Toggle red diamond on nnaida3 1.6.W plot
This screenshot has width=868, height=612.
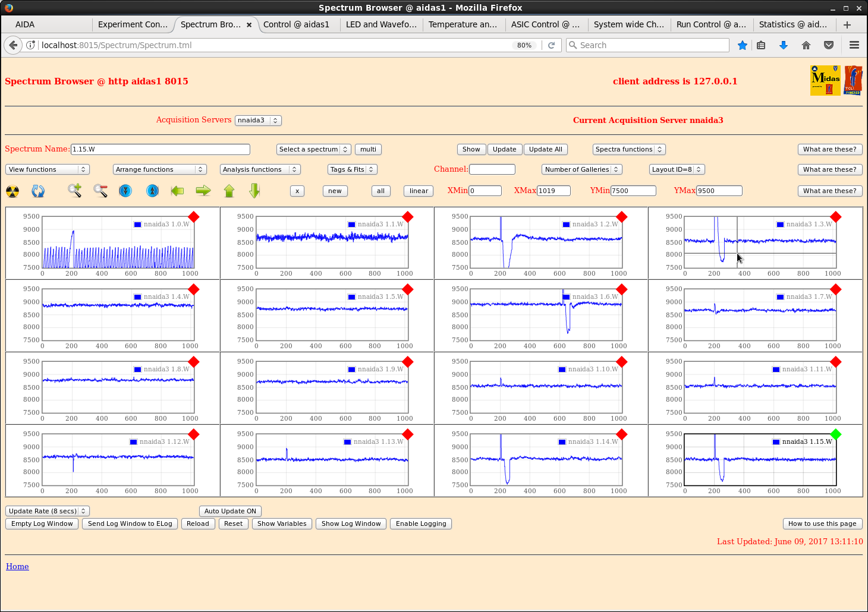(622, 289)
